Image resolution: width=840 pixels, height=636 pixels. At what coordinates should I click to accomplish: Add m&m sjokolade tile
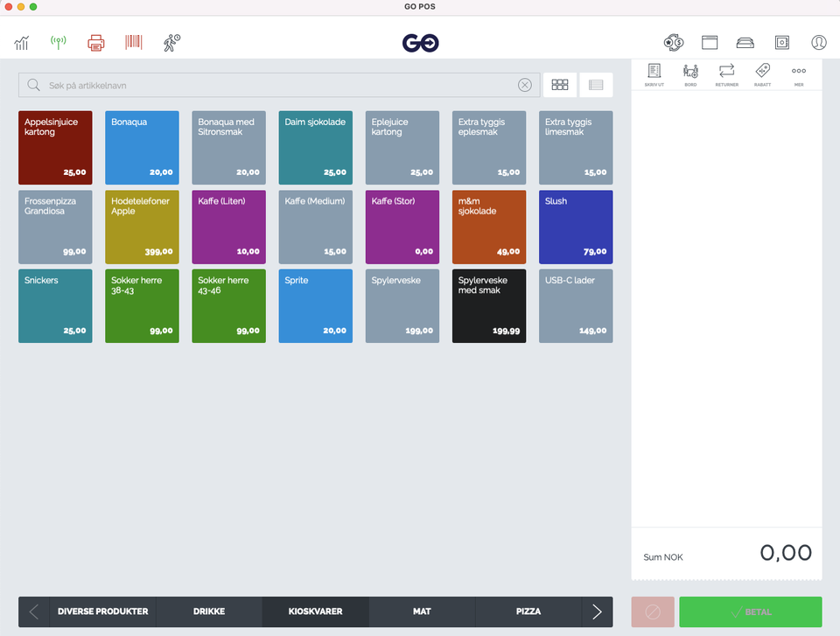coord(489,227)
